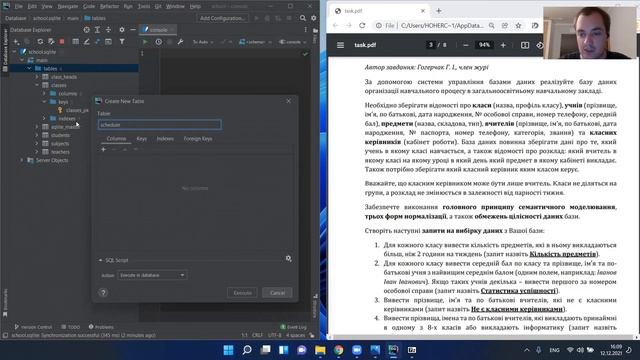Zoom out the PDF with minus button
640x360 pixels.
point(466,45)
